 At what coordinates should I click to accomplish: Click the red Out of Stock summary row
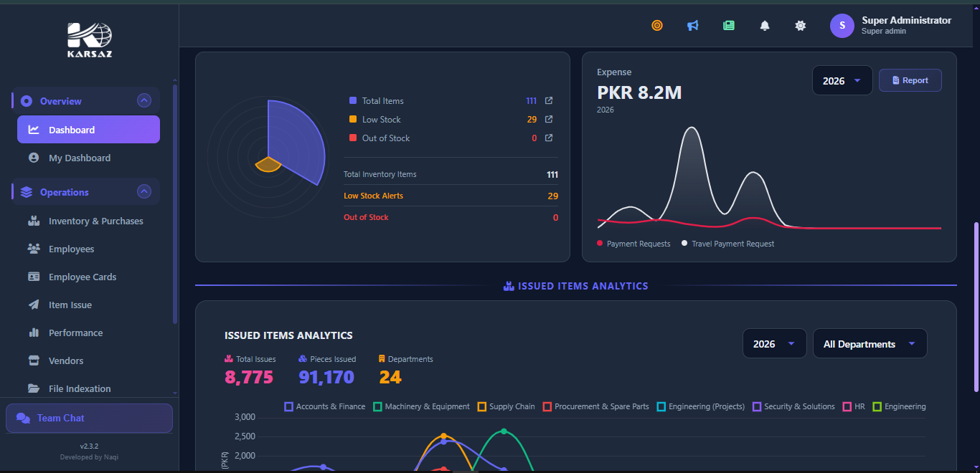[451, 217]
